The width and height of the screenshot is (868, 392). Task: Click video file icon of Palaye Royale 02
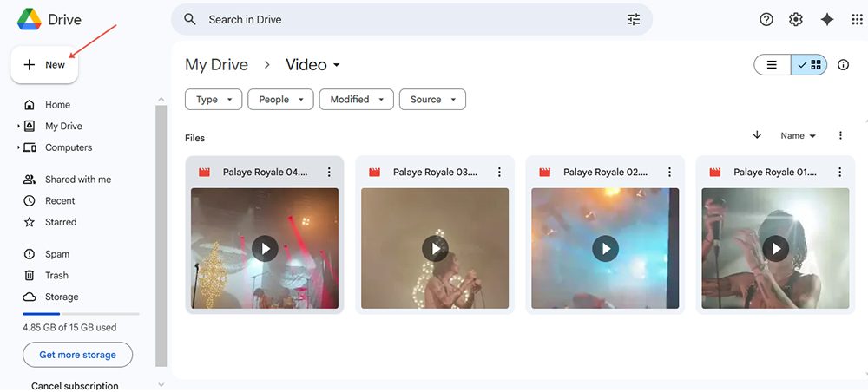point(545,172)
